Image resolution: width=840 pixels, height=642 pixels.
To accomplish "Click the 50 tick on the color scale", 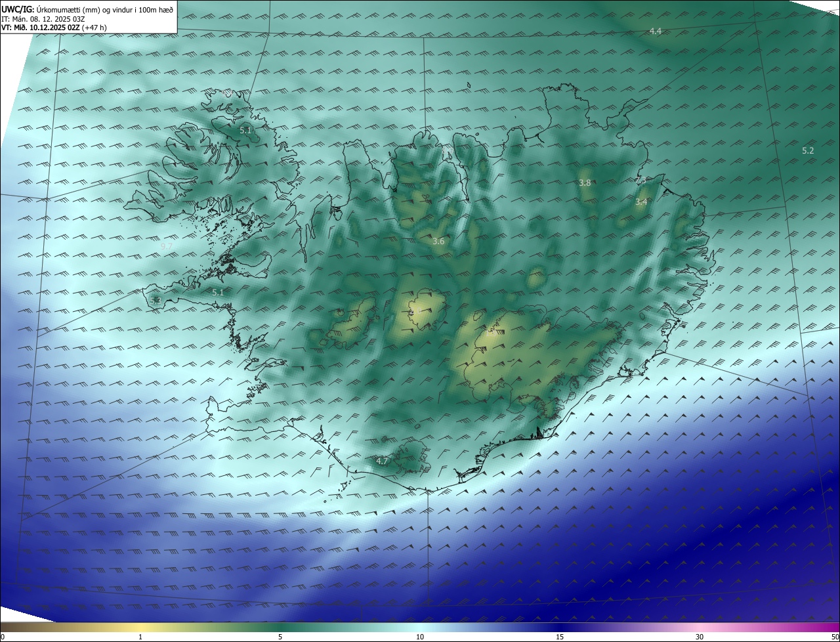I will coord(835,637).
